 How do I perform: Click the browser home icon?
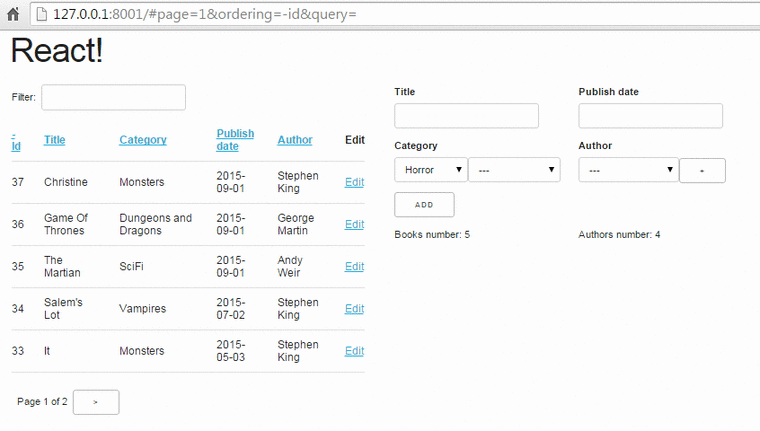[13, 15]
